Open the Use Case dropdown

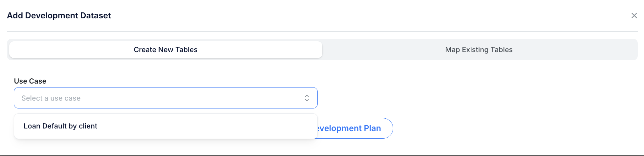tap(165, 98)
